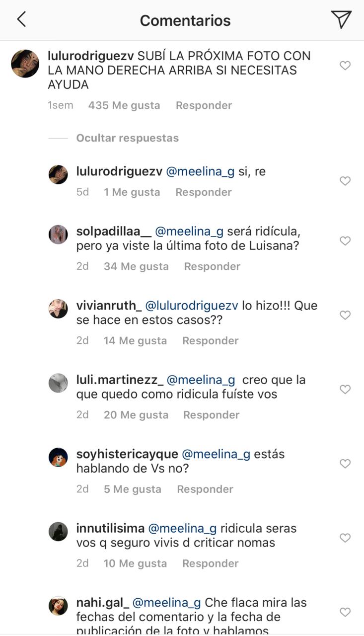This screenshot has width=364, height=636.
Task: Open lulurodriguezv's profile picture on top comment
Action: point(25,64)
